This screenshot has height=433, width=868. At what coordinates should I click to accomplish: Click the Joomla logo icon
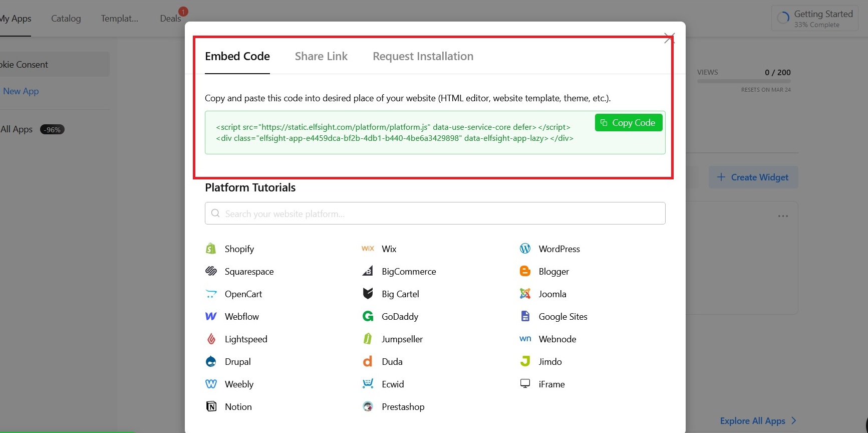click(x=525, y=294)
